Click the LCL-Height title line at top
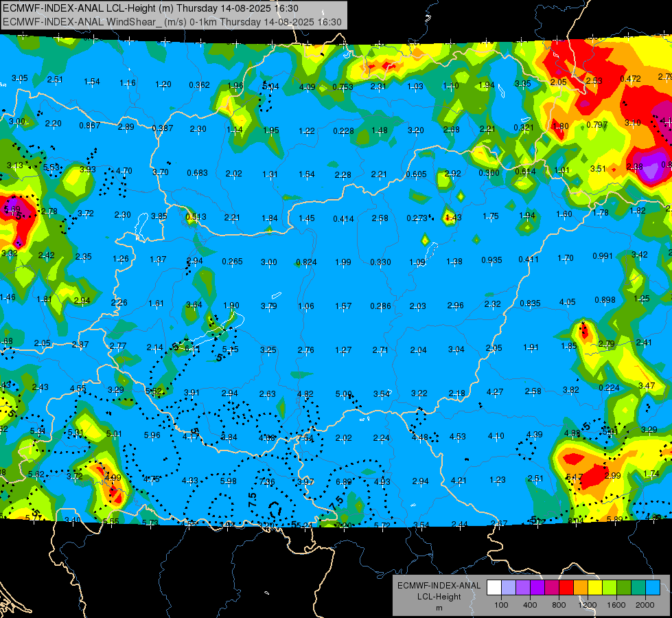The height and width of the screenshot is (618, 672). (x=150, y=8)
